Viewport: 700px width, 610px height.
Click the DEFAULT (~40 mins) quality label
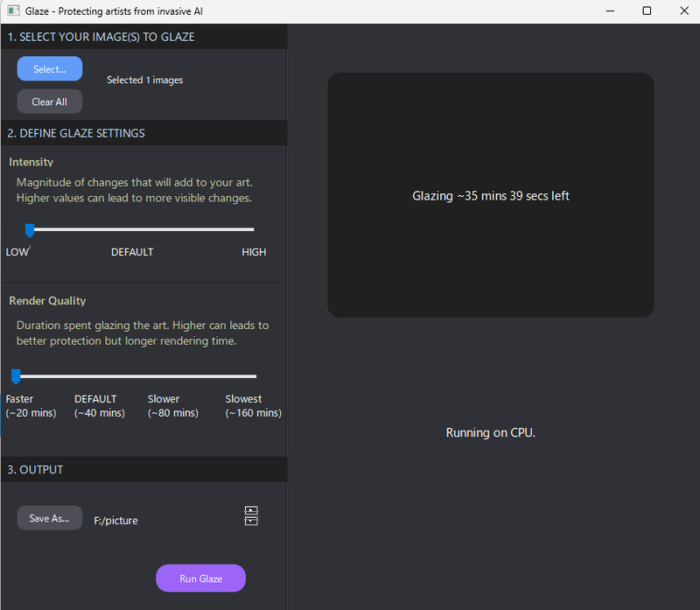[100, 406]
